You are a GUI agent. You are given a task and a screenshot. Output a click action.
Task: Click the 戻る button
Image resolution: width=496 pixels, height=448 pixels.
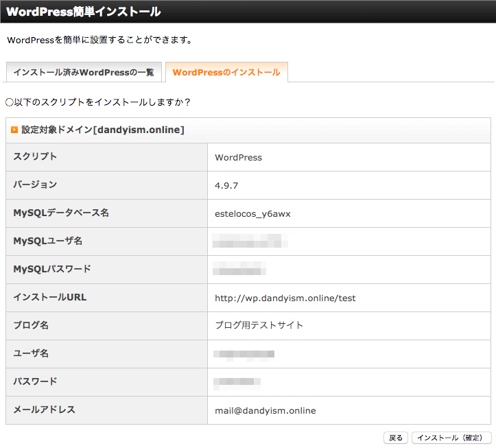point(396,438)
